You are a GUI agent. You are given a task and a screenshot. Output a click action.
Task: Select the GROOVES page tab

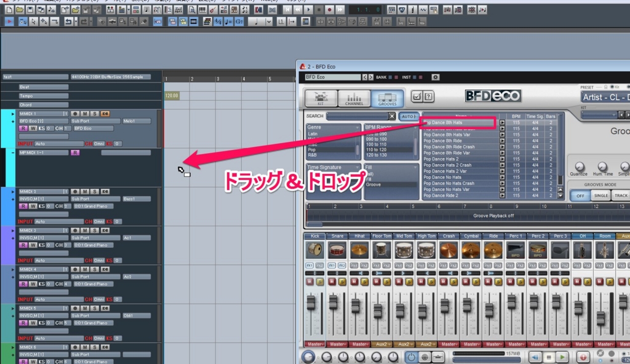click(x=387, y=98)
